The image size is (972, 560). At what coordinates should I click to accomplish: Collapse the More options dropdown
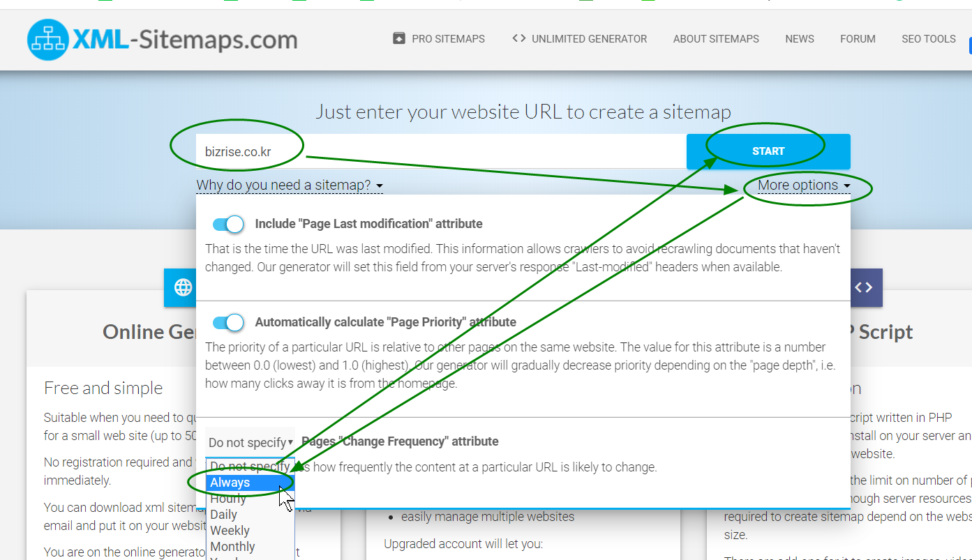tap(804, 186)
